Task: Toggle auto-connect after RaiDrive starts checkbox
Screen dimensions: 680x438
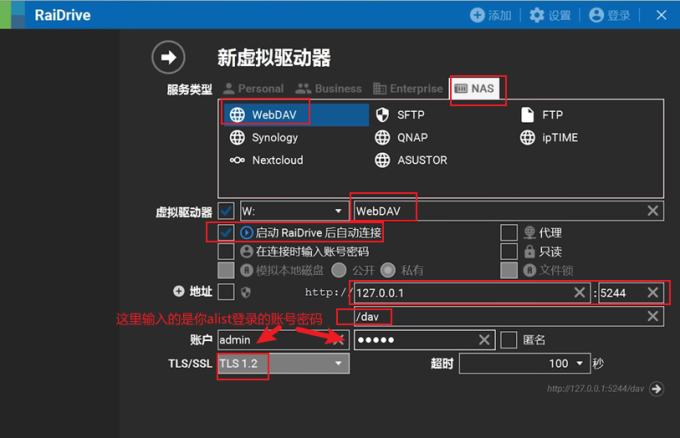Action: tap(226, 232)
